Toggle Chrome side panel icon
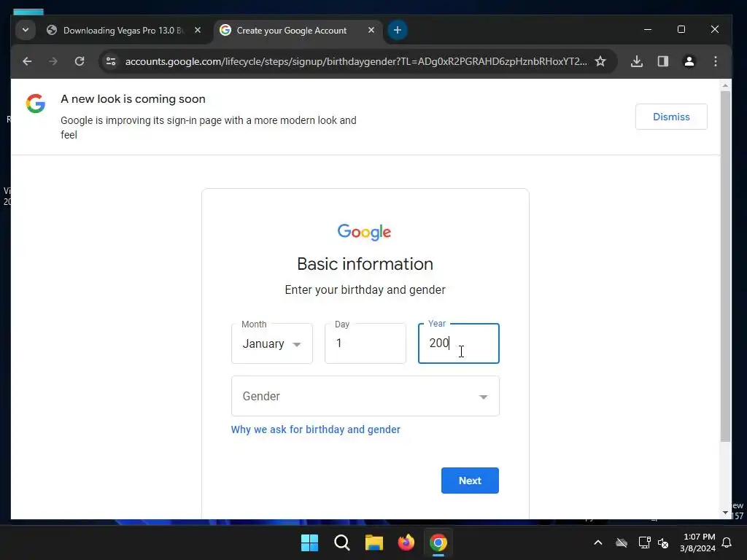 (x=662, y=61)
